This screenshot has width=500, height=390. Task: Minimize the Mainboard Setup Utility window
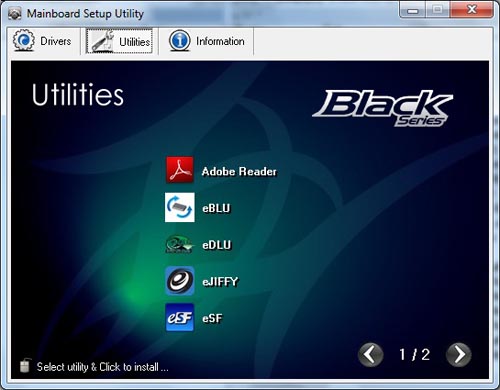point(412,10)
